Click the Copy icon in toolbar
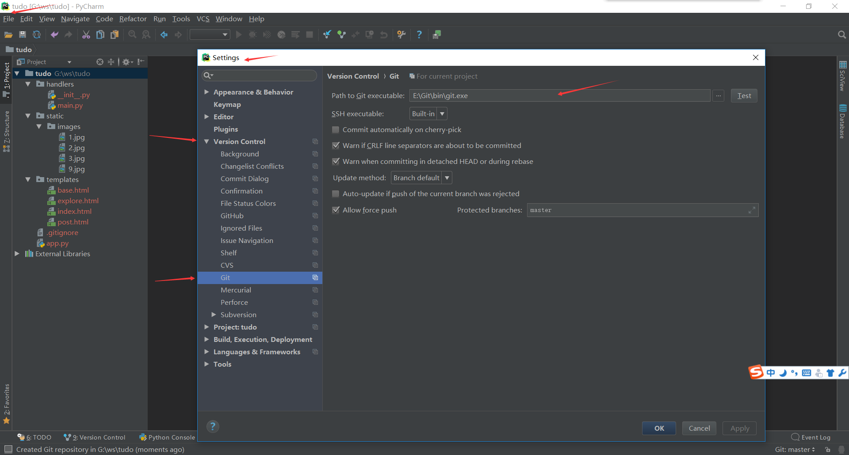849x455 pixels. [100, 35]
